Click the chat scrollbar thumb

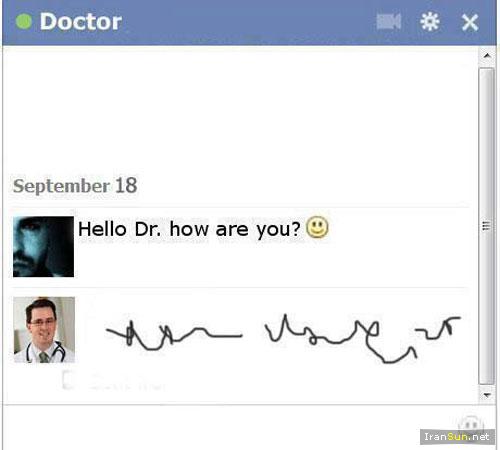click(x=486, y=226)
